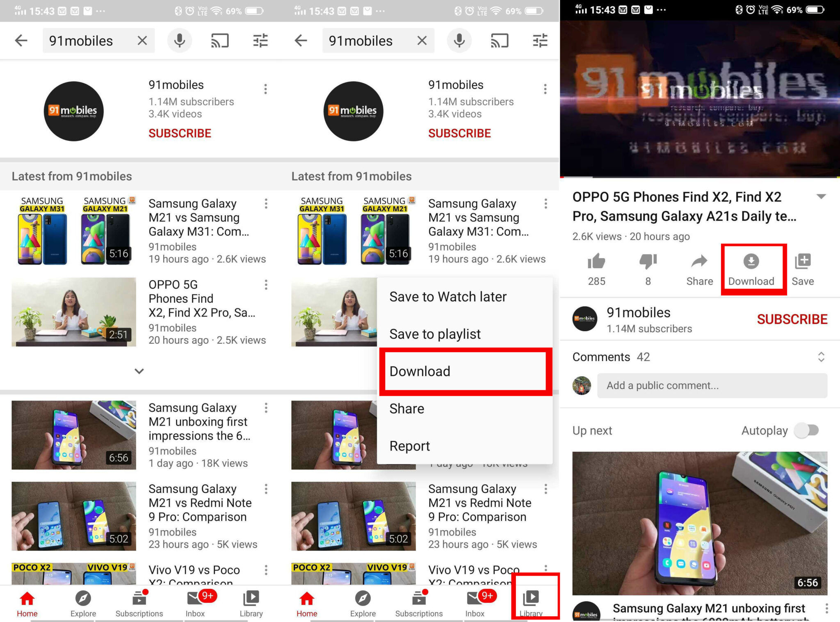
Task: Click the microphone search icon
Action: [180, 41]
